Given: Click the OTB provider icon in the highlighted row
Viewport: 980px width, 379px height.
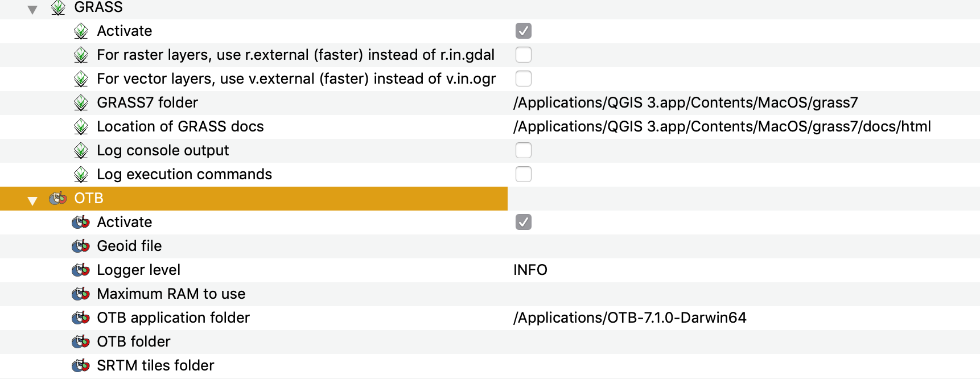Looking at the screenshot, I should (59, 198).
